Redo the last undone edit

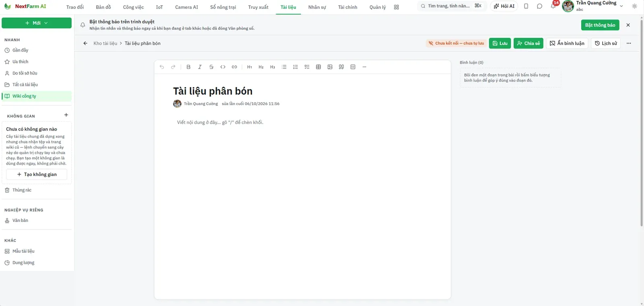coord(173,67)
